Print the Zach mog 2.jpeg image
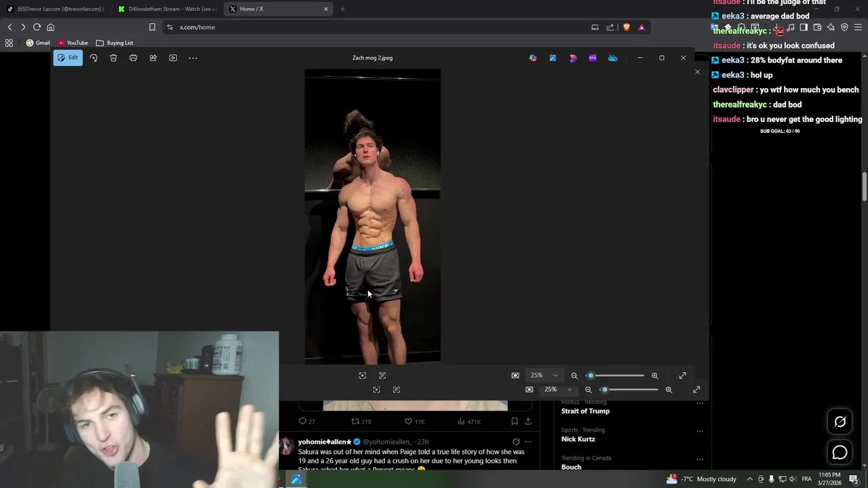The width and height of the screenshot is (868, 488). coord(133,58)
